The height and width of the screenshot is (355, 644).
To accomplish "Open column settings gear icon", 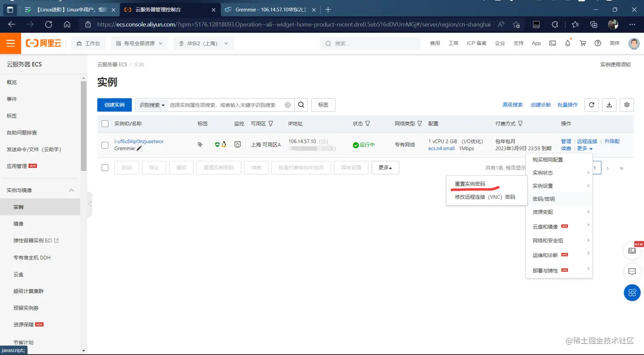I will (x=627, y=105).
